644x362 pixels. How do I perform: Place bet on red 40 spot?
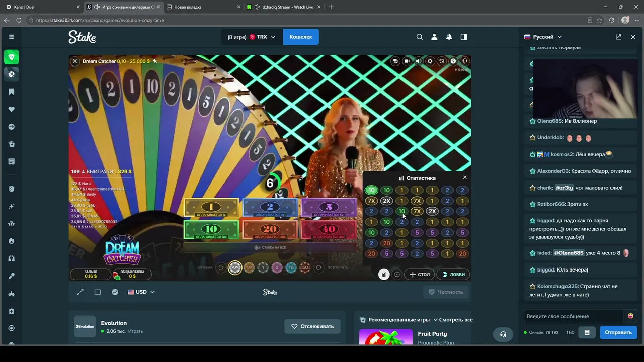pos(329,230)
